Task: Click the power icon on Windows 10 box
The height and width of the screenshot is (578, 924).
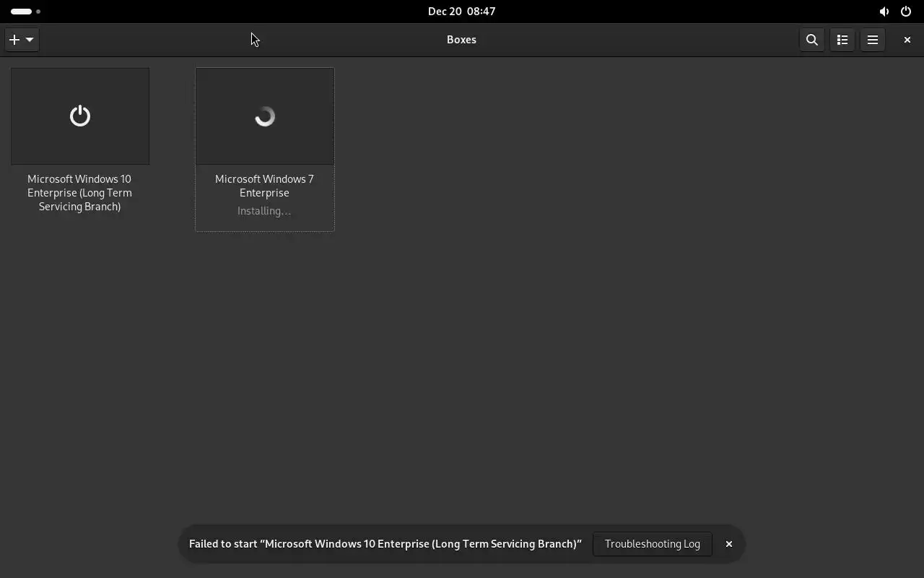Action: [x=80, y=116]
